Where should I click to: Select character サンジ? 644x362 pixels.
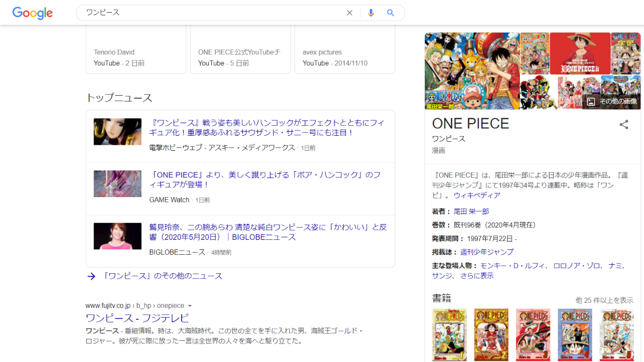(x=442, y=276)
